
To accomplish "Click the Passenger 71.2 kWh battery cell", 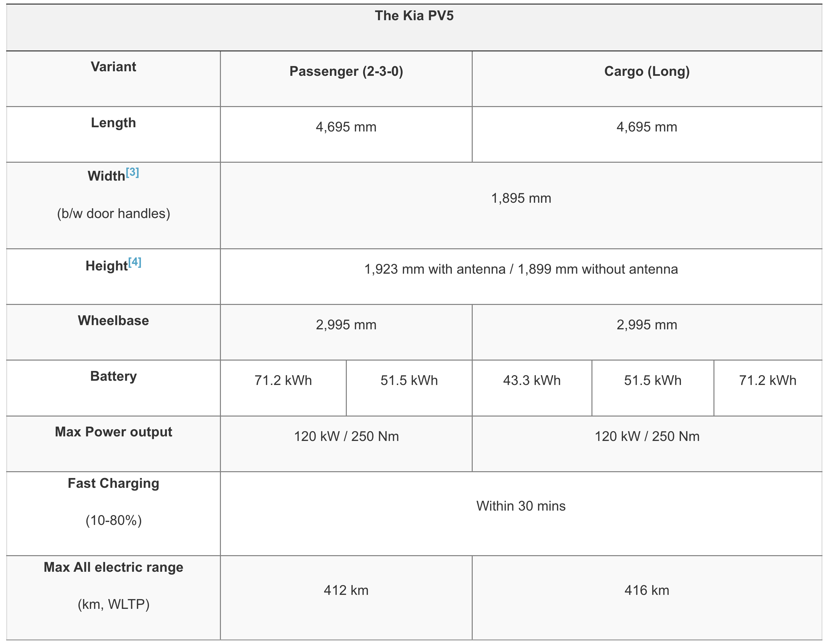I will 283,380.
